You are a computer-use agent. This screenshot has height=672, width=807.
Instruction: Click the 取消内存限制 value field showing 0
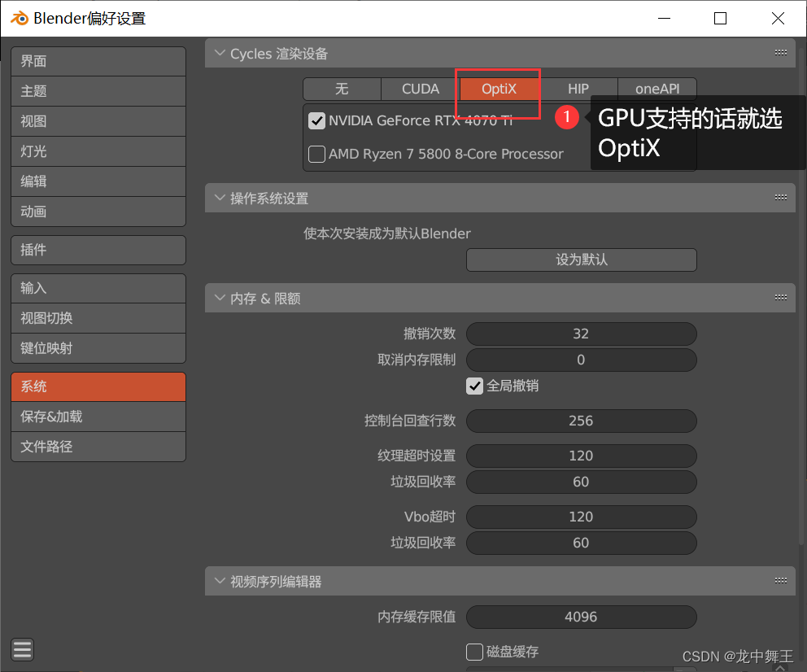[x=581, y=360]
